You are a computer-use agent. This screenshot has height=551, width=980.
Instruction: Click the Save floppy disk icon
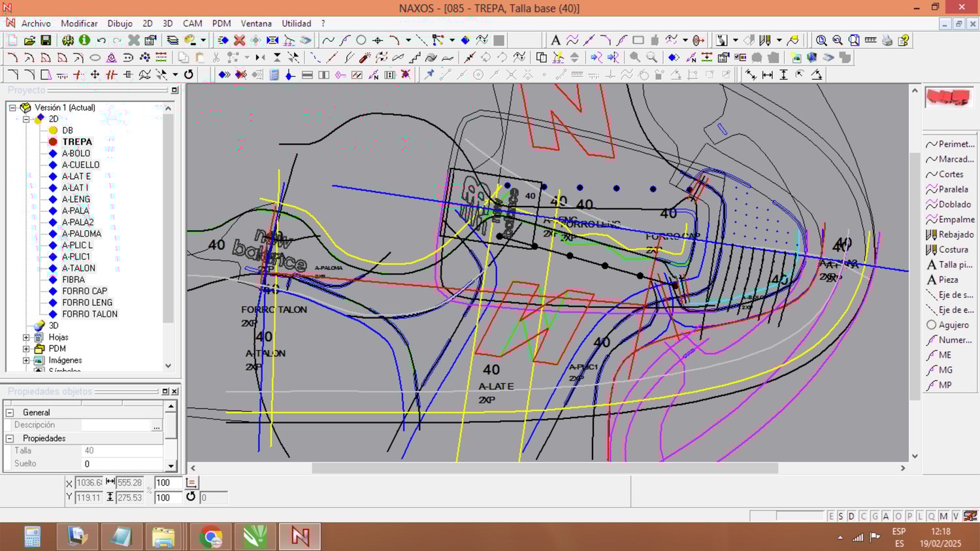46,41
